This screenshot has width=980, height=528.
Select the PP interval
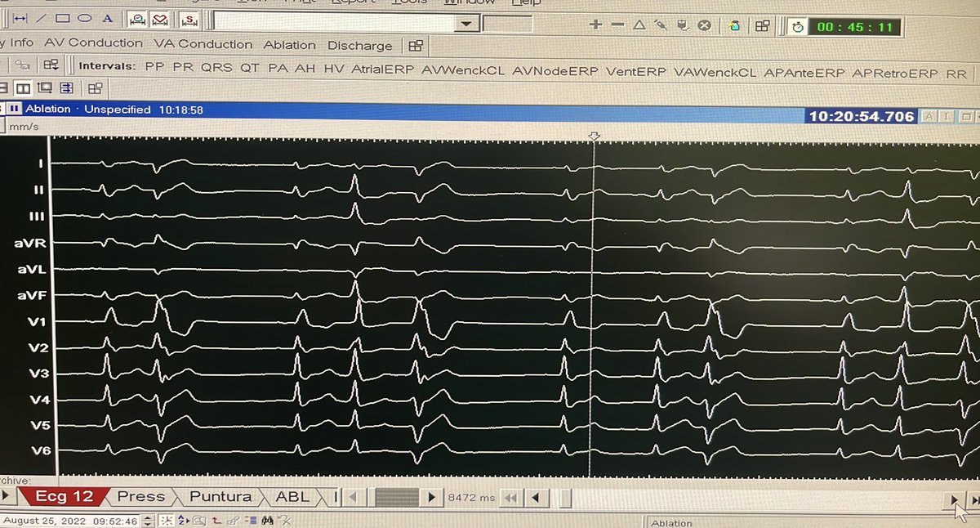click(x=154, y=67)
